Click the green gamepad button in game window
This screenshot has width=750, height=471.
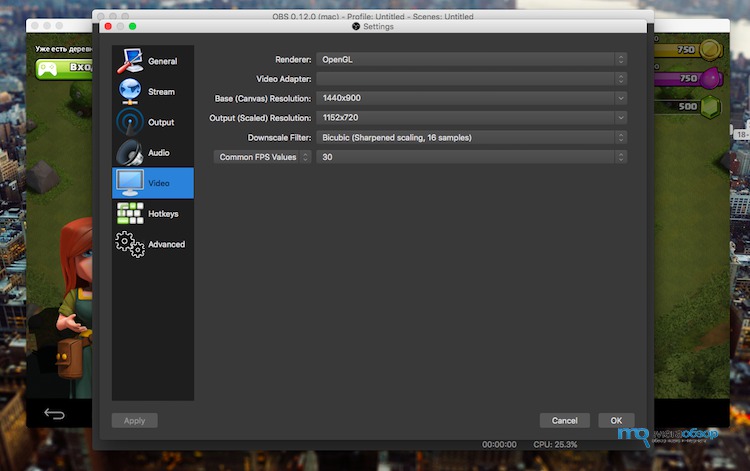(64, 69)
